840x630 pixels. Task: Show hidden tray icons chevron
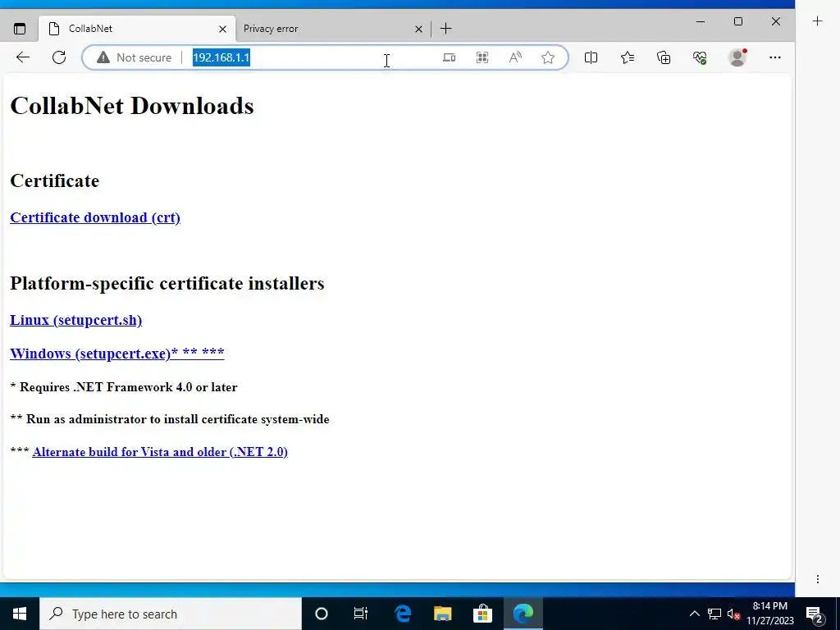pyautogui.click(x=694, y=614)
